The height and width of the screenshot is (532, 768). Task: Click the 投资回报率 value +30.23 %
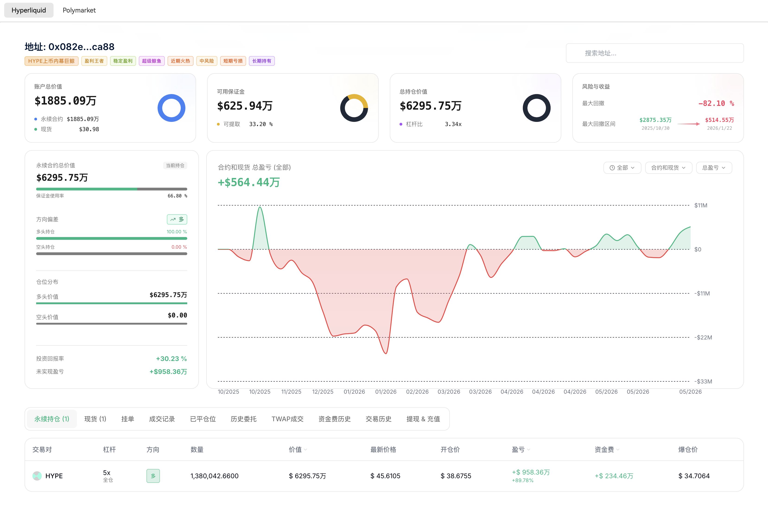(x=171, y=359)
